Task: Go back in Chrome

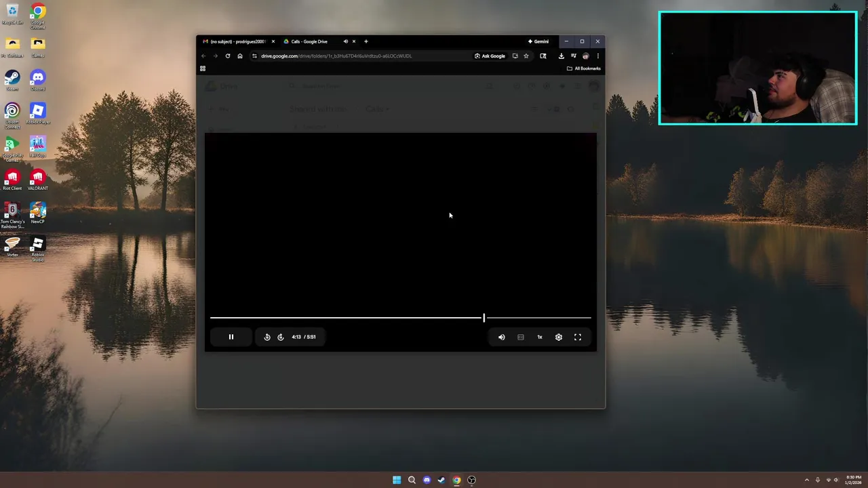Action: click(203, 56)
